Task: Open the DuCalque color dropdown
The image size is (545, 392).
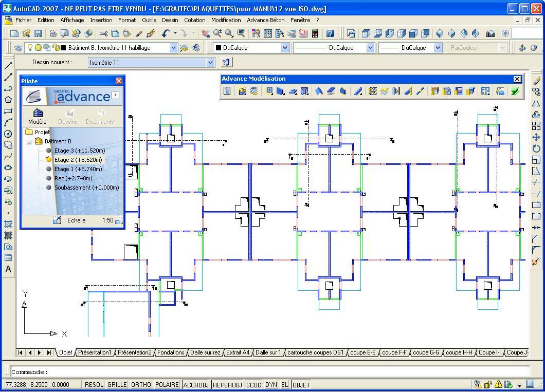Action: pos(285,48)
